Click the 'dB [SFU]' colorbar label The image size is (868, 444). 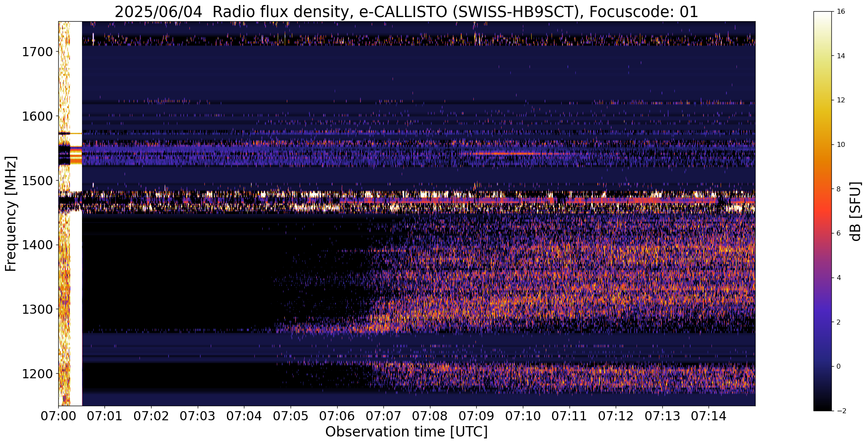tap(856, 211)
